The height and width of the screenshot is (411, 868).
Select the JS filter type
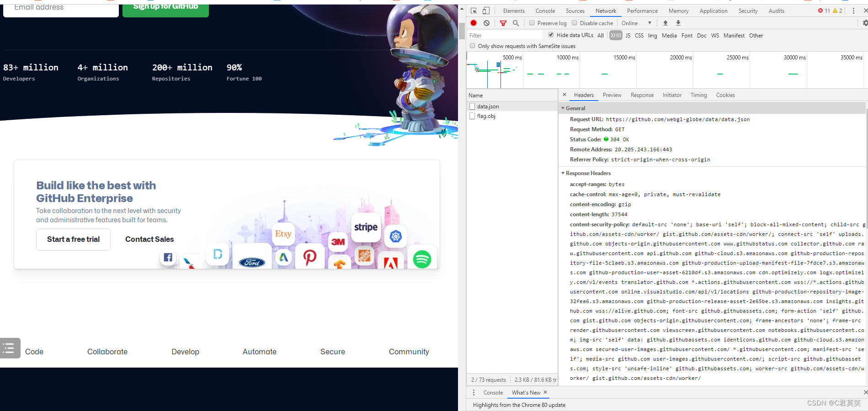coord(628,35)
